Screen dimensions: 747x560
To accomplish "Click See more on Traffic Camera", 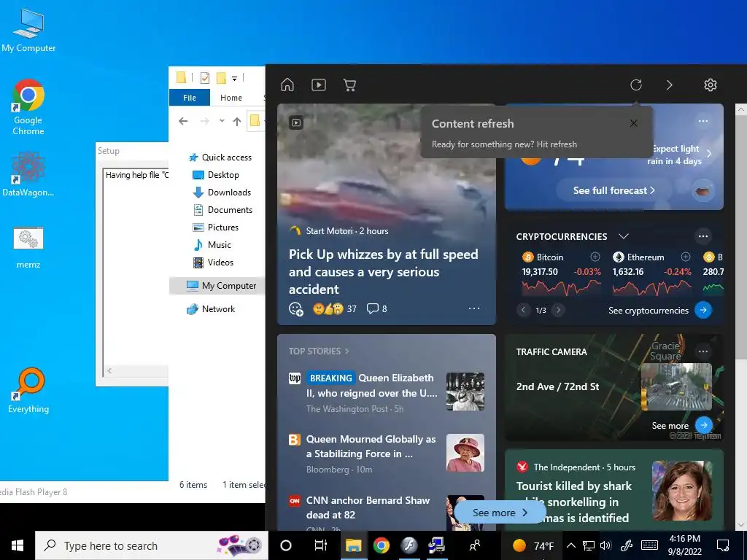I will pos(670,425).
